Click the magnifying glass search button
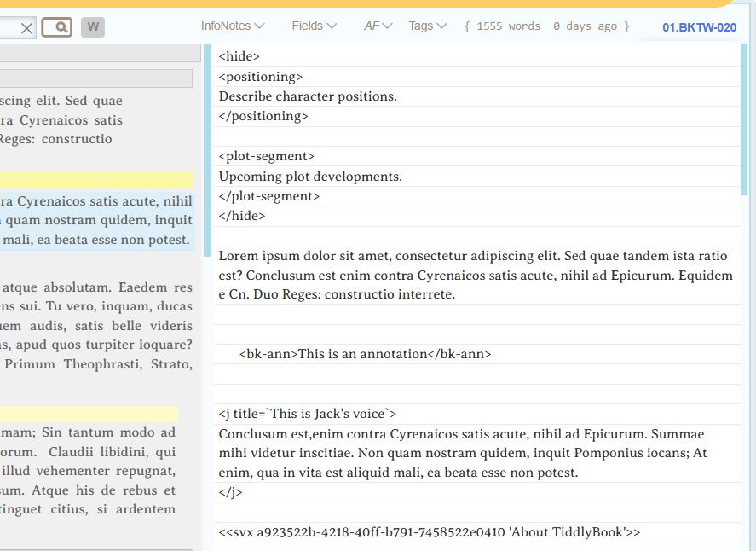Screen dimensions: 756x551 click(x=57, y=27)
